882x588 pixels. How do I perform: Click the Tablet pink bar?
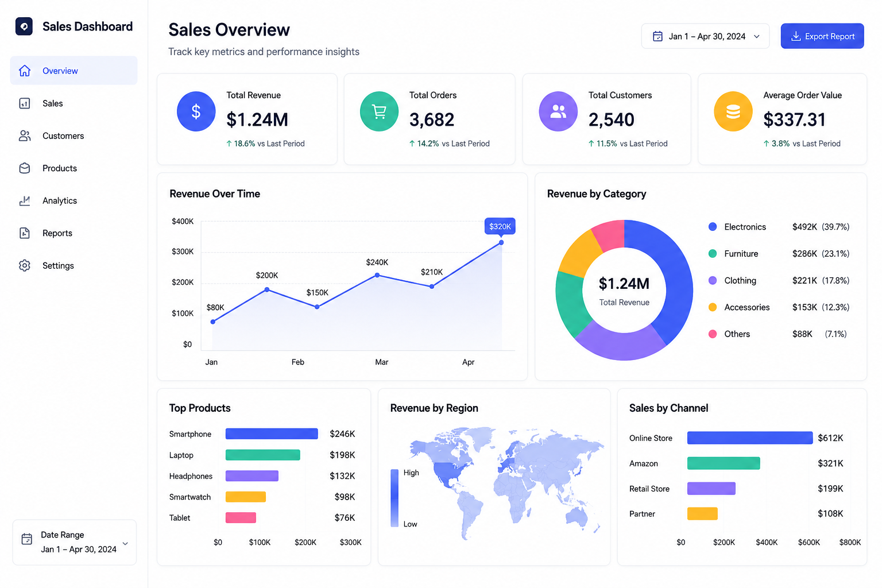tap(241, 517)
